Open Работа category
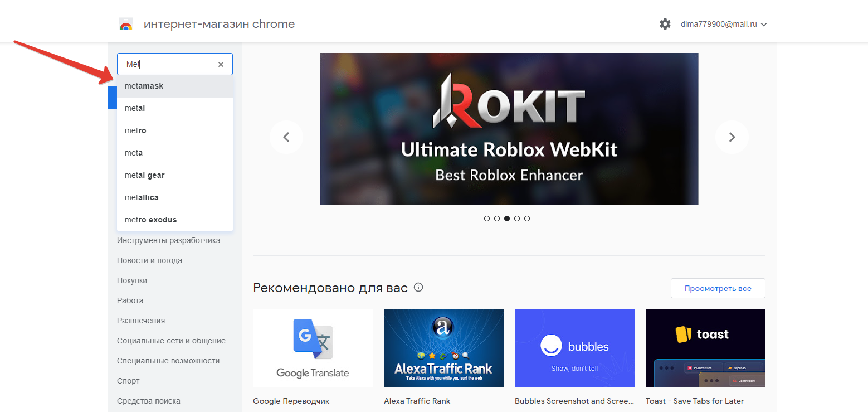Image resolution: width=868 pixels, height=412 pixels. pyautogui.click(x=130, y=300)
